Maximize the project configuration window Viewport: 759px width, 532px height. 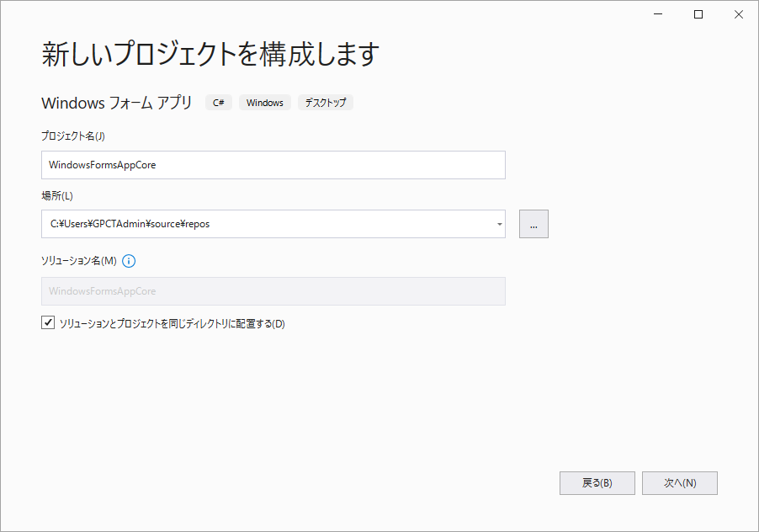(698, 14)
